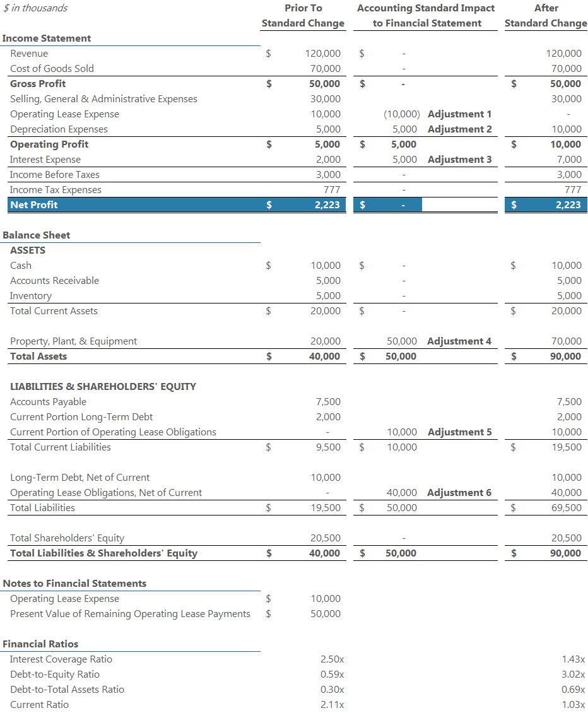
Task: Click the Interest Coverage Ratio value 1.43x
Action: [x=572, y=659]
